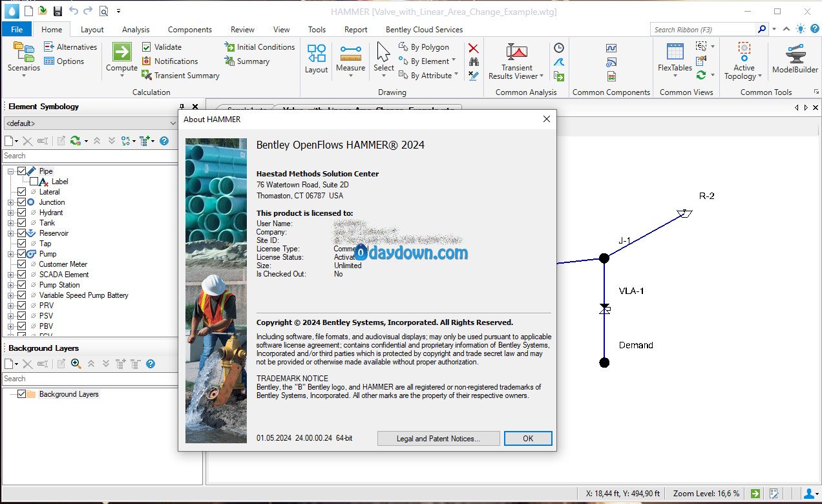Open the <default> symbology dropdown

pyautogui.click(x=90, y=123)
